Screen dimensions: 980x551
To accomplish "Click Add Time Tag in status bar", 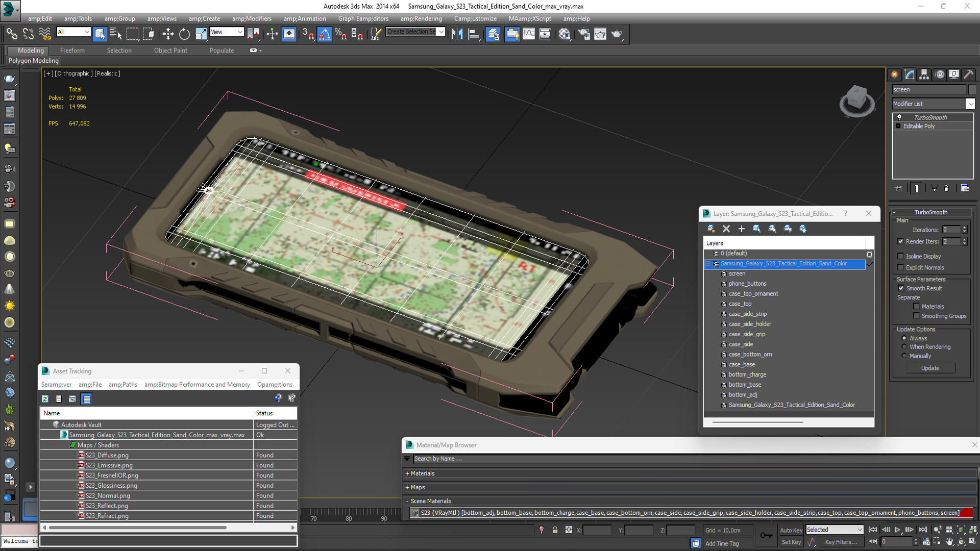I will point(722,543).
